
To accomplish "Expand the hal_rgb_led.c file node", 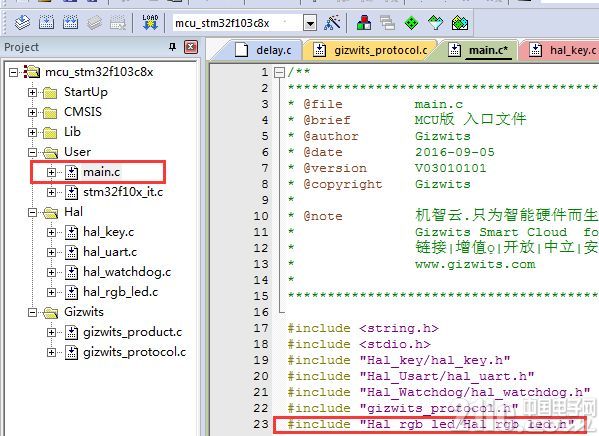I will click(51, 292).
